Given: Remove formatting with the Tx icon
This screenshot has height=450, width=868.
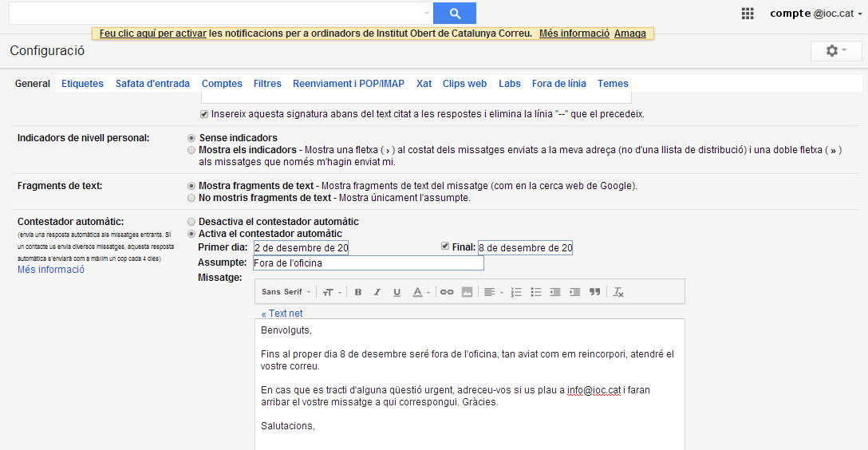Looking at the screenshot, I should point(618,292).
